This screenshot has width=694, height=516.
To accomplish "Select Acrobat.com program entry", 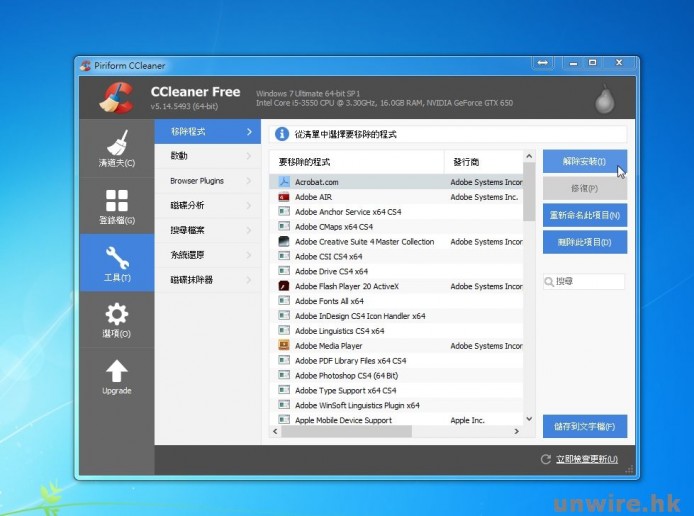I will point(317,182).
